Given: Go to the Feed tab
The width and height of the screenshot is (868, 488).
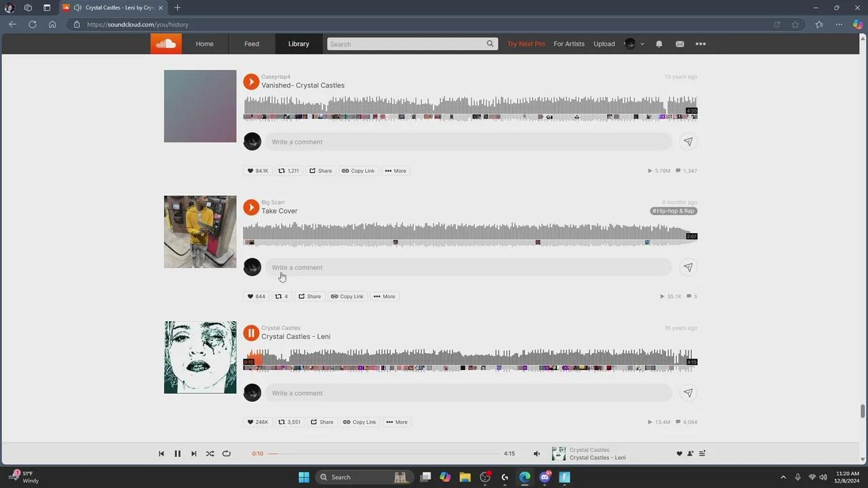Looking at the screenshot, I should 252,44.
